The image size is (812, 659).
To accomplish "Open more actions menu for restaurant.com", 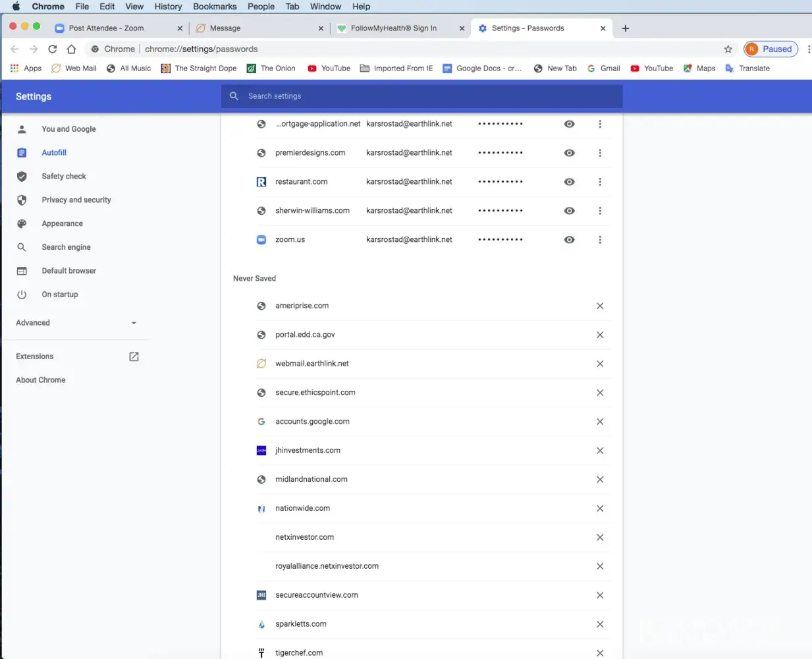I will pos(599,182).
